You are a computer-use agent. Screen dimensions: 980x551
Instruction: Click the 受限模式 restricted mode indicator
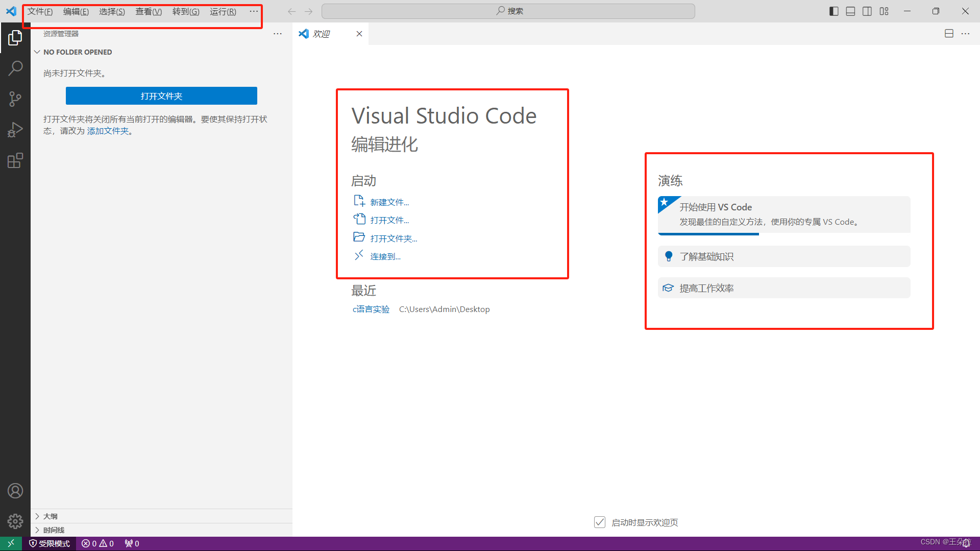[50, 543]
